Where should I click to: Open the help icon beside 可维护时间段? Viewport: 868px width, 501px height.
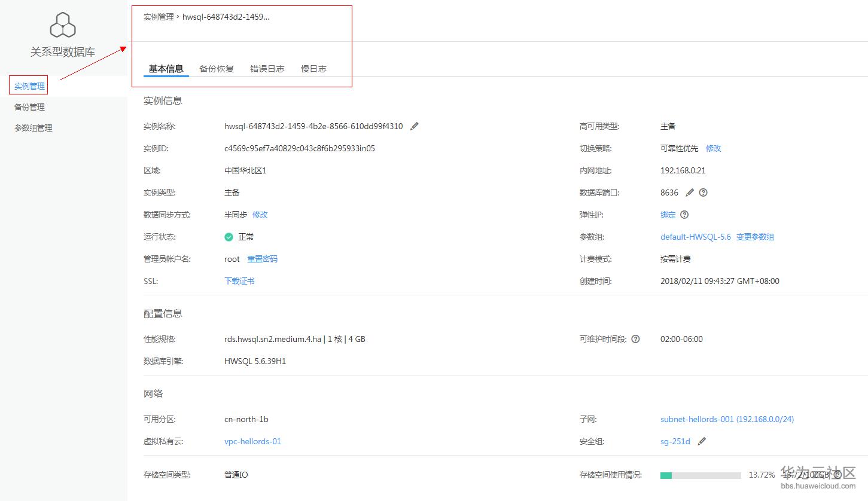click(635, 339)
